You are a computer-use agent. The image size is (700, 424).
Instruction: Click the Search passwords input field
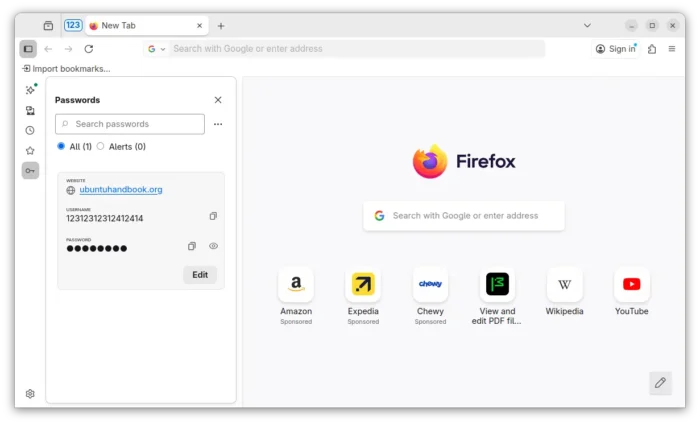(x=135, y=124)
